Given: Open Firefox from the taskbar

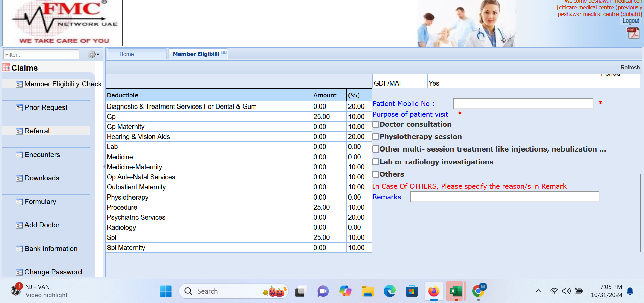Looking at the screenshot, I should click(x=434, y=291).
